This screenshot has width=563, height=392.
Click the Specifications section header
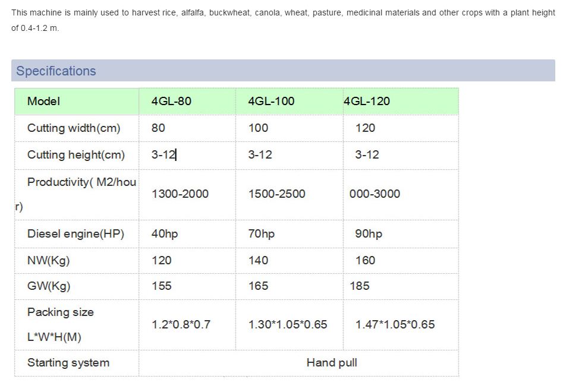pyautogui.click(x=56, y=71)
